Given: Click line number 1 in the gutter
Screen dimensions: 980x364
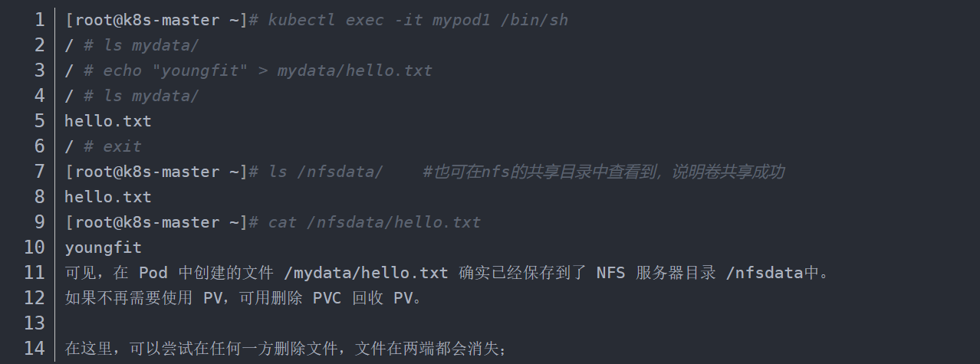Looking at the screenshot, I should (39, 20).
